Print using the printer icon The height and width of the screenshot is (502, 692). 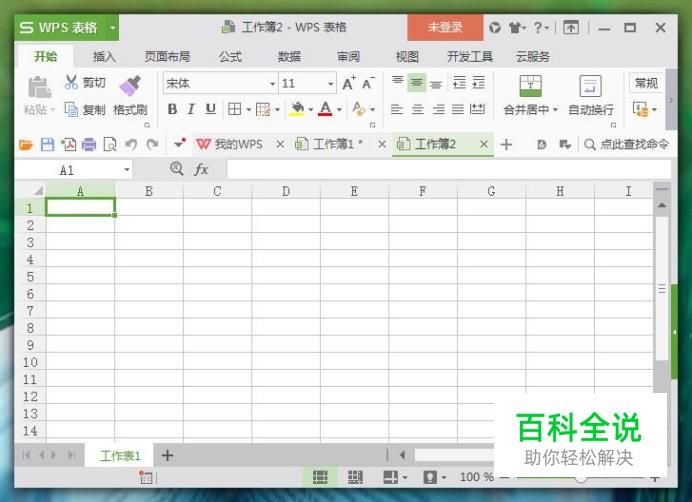point(89,144)
